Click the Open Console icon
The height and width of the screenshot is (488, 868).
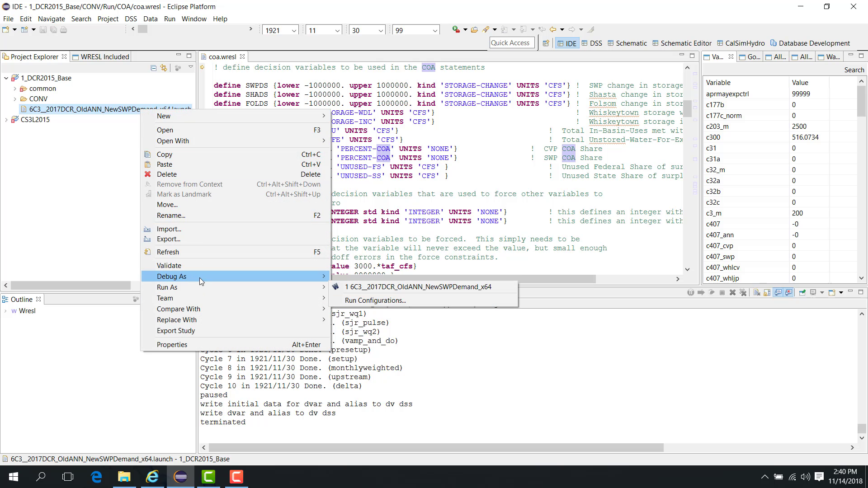832,293
